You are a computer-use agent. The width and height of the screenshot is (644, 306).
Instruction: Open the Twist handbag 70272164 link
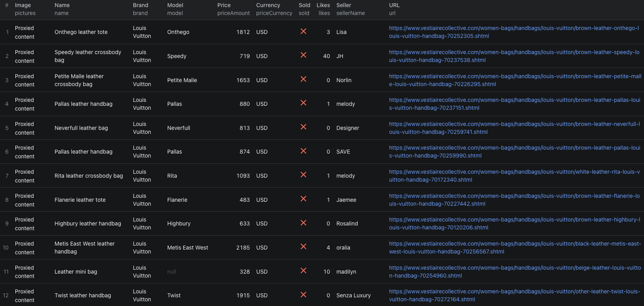coord(515,295)
